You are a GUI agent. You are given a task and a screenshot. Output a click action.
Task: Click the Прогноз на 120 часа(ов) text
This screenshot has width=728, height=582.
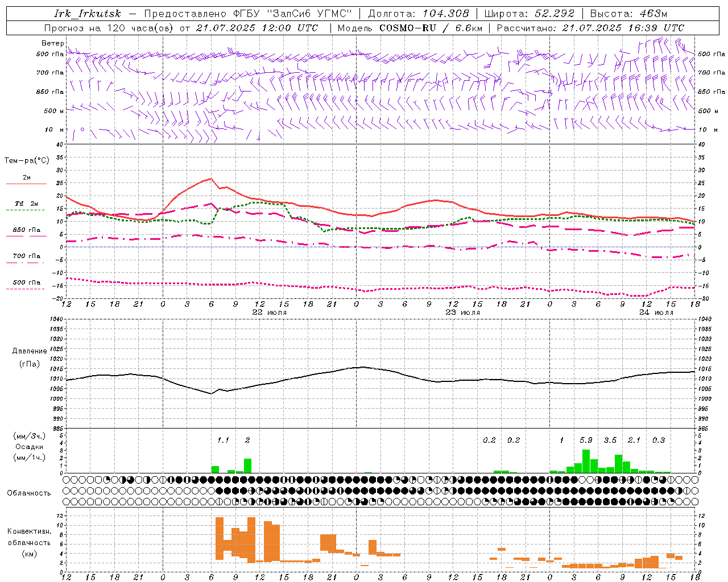coord(109,28)
